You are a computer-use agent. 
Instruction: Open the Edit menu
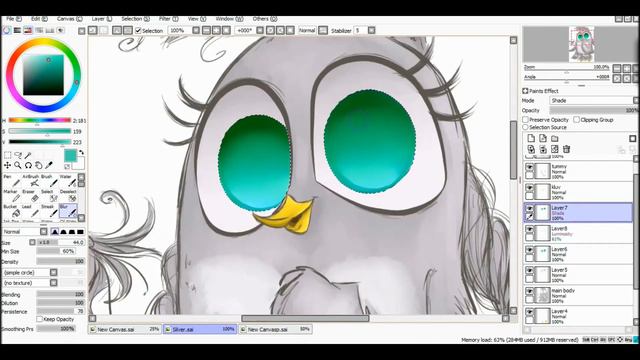coord(39,19)
